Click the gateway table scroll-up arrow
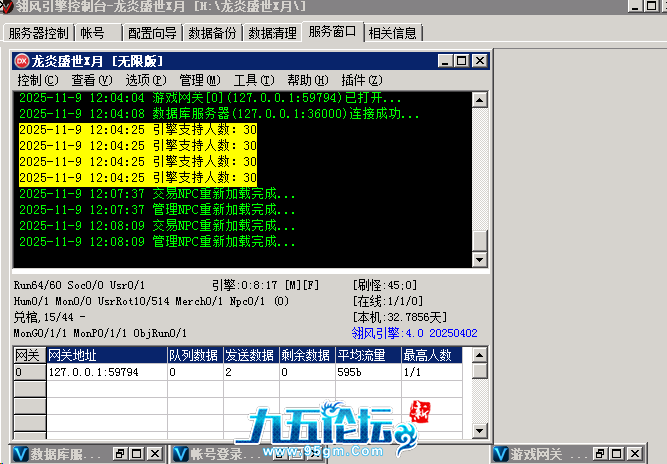The width and height of the screenshot is (667, 464). pos(479,355)
